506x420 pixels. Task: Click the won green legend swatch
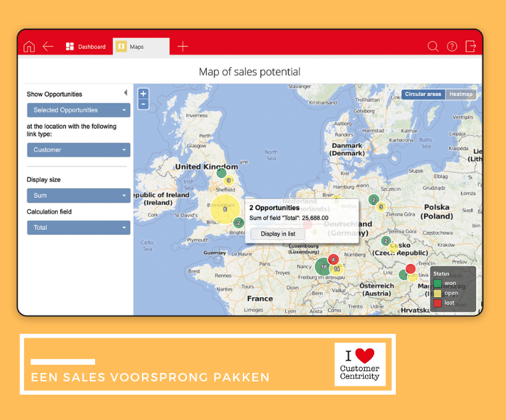pyautogui.click(x=438, y=283)
